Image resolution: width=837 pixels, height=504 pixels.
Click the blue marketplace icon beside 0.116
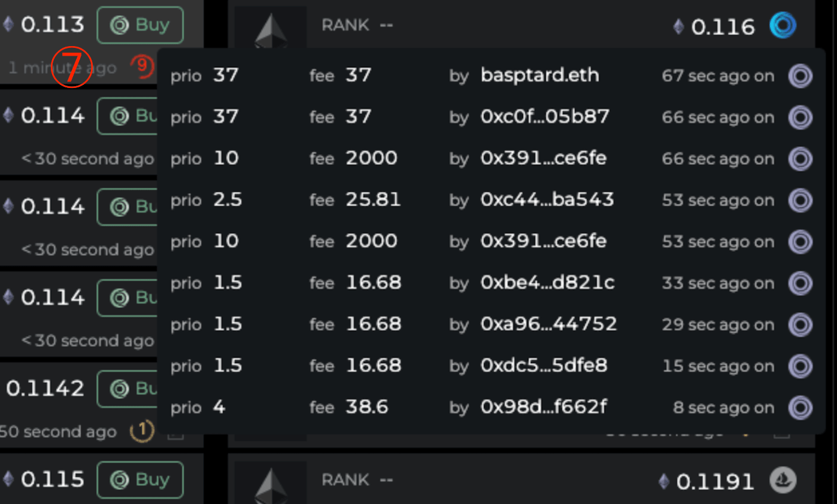pos(783,26)
